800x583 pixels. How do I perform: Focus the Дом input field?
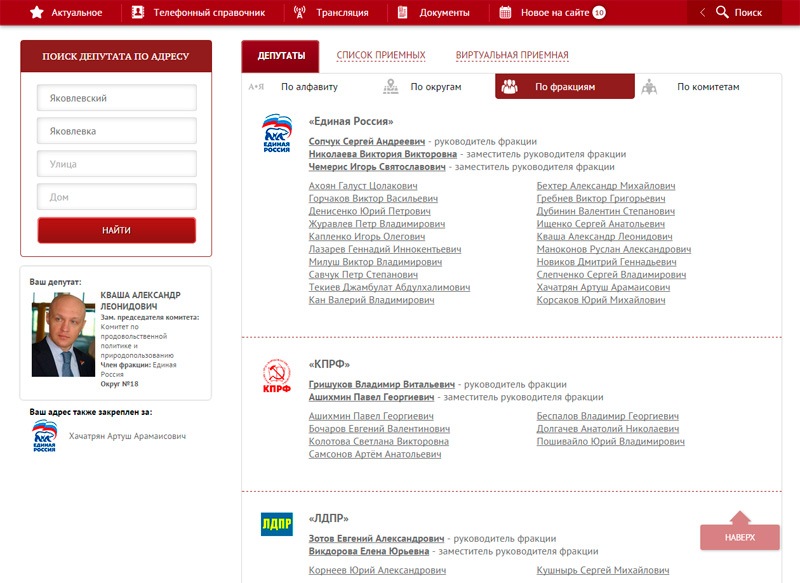click(117, 196)
